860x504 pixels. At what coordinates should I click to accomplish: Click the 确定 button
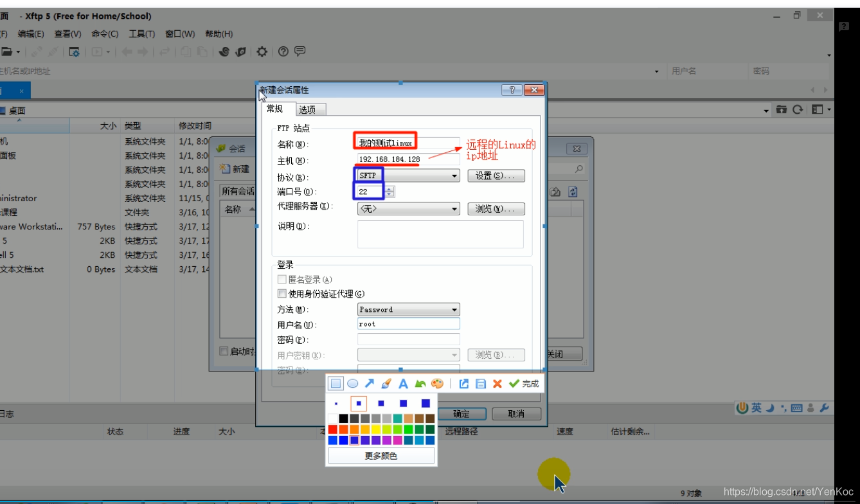point(461,414)
